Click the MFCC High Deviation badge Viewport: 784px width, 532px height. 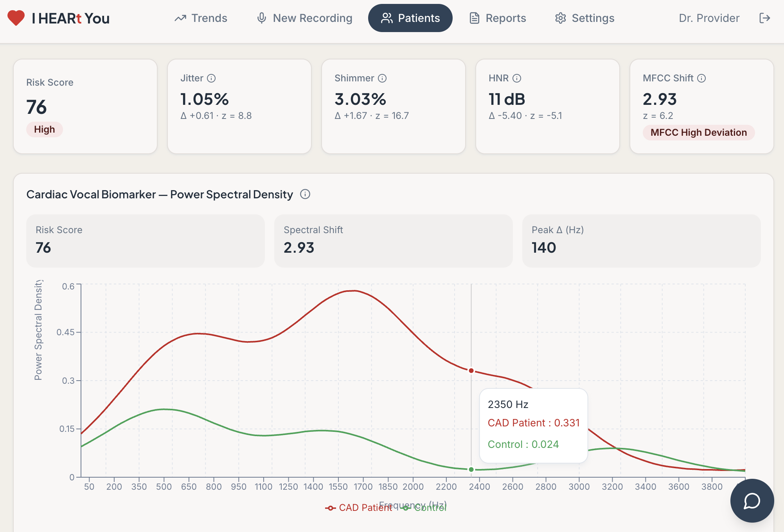[x=698, y=133]
